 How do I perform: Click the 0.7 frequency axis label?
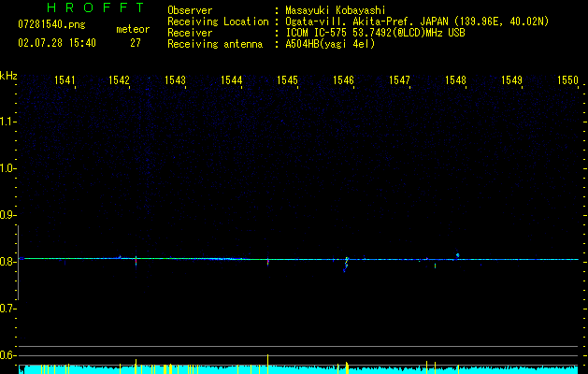point(7,309)
